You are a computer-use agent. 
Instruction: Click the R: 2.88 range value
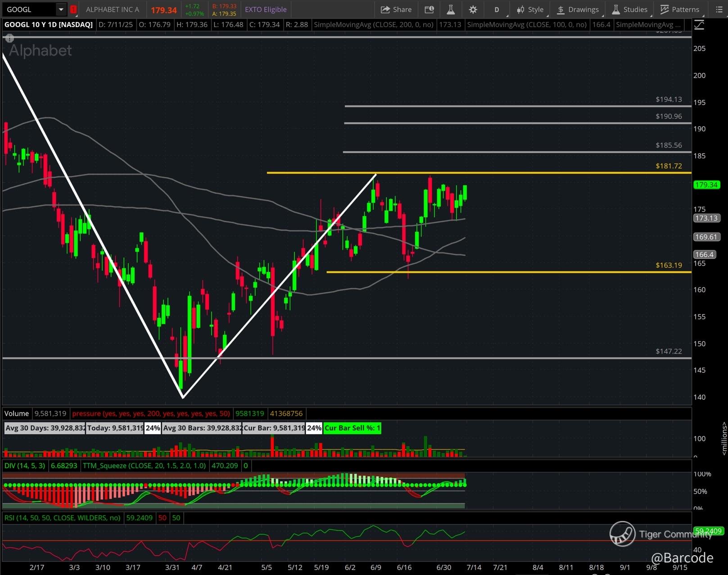[x=297, y=25]
